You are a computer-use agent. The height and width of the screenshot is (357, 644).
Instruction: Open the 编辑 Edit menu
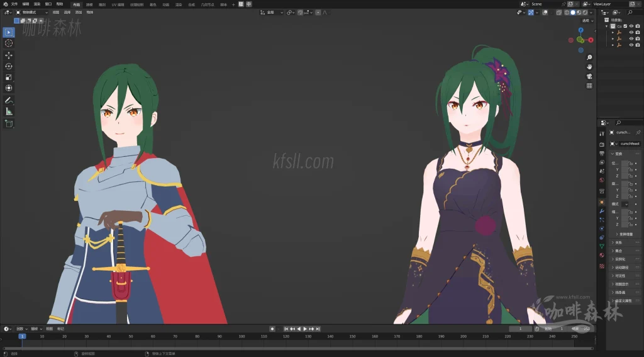(x=25, y=4)
